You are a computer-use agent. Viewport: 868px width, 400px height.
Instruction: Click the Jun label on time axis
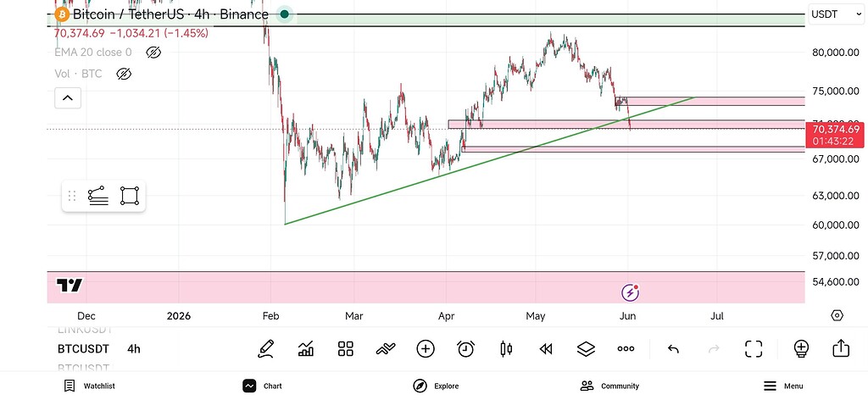coord(627,316)
